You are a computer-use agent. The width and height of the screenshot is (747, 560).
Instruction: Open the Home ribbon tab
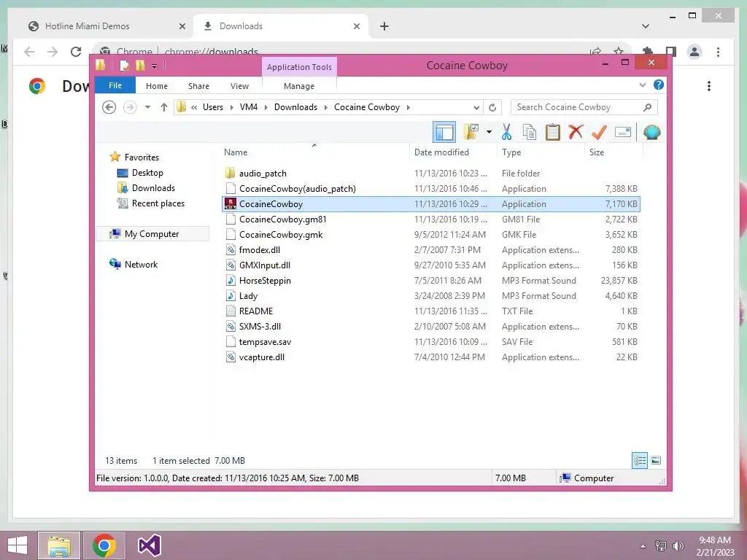point(157,86)
